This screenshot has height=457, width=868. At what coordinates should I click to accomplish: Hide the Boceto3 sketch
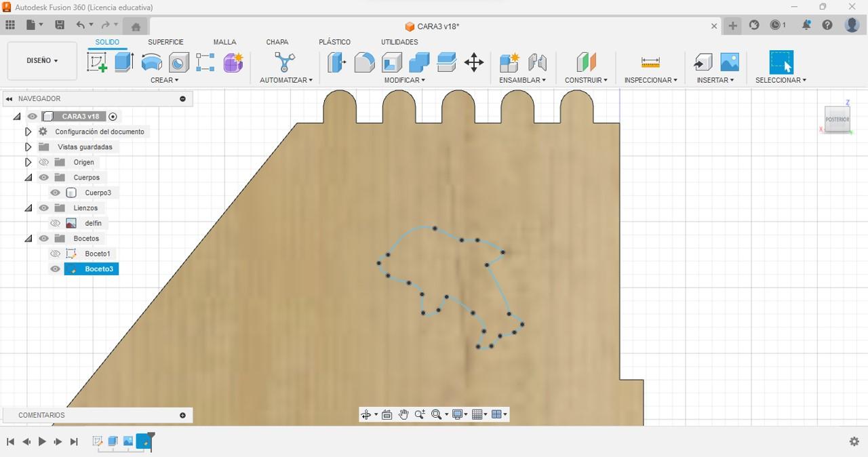click(x=55, y=269)
